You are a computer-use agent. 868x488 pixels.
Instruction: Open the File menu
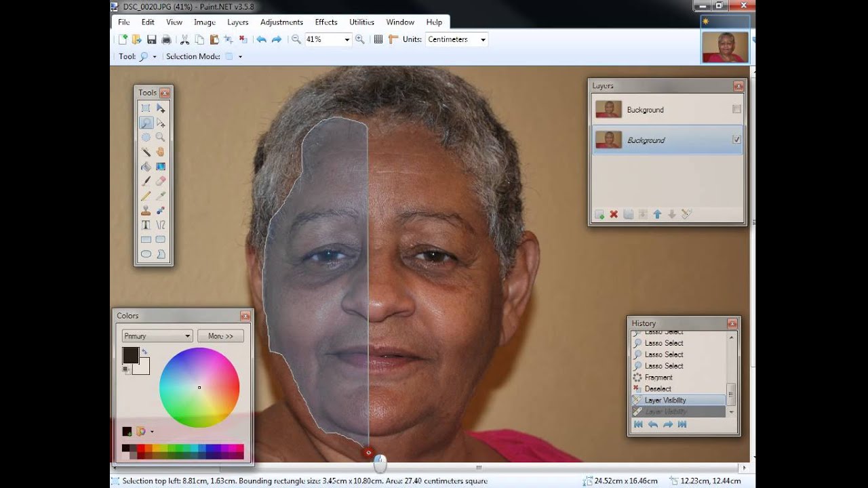pos(123,22)
